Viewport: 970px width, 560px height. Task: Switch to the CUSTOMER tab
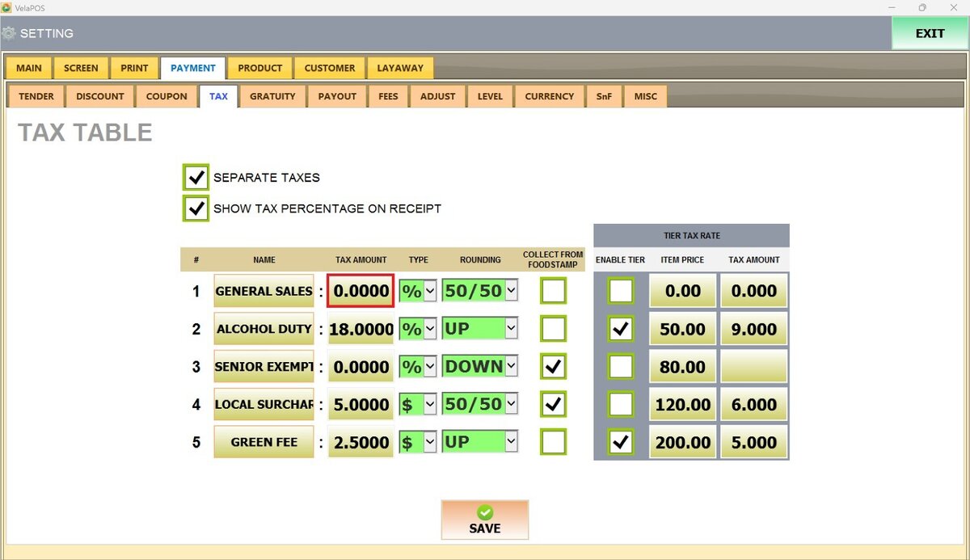pos(330,68)
